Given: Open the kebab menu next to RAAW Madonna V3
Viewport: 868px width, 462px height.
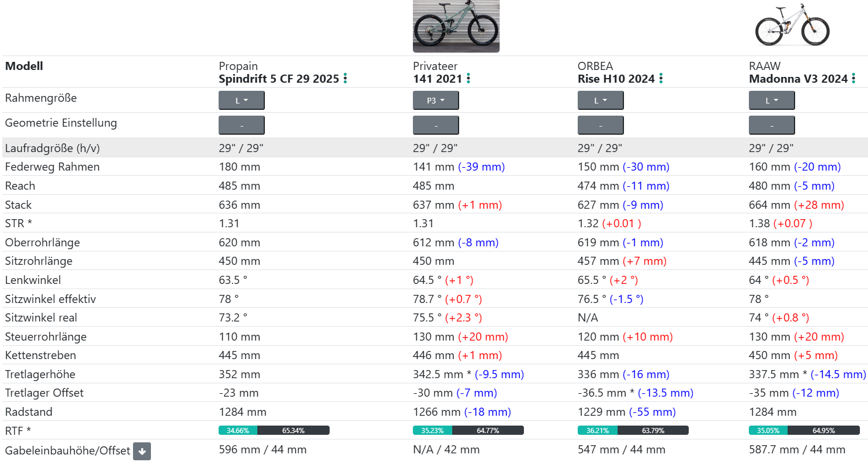Looking at the screenshot, I should coord(854,79).
